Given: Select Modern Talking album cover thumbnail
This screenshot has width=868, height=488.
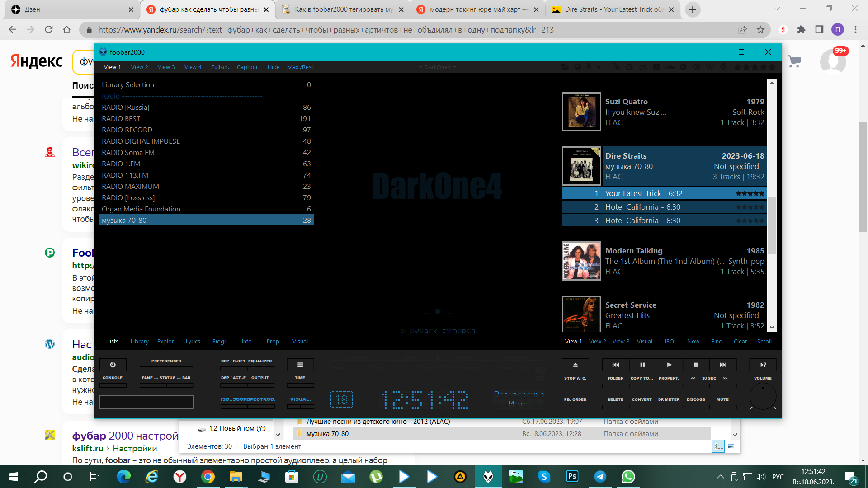Looking at the screenshot, I should coord(581,261).
